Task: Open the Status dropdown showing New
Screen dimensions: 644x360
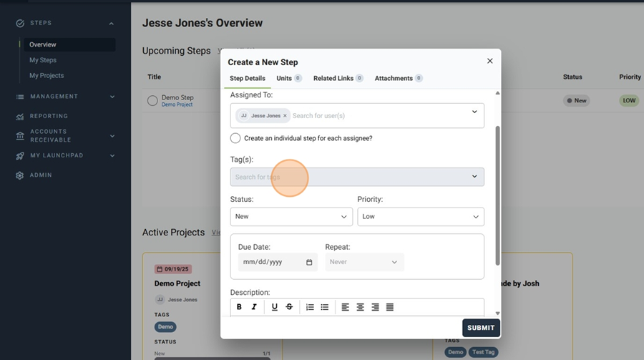Action: (291, 217)
